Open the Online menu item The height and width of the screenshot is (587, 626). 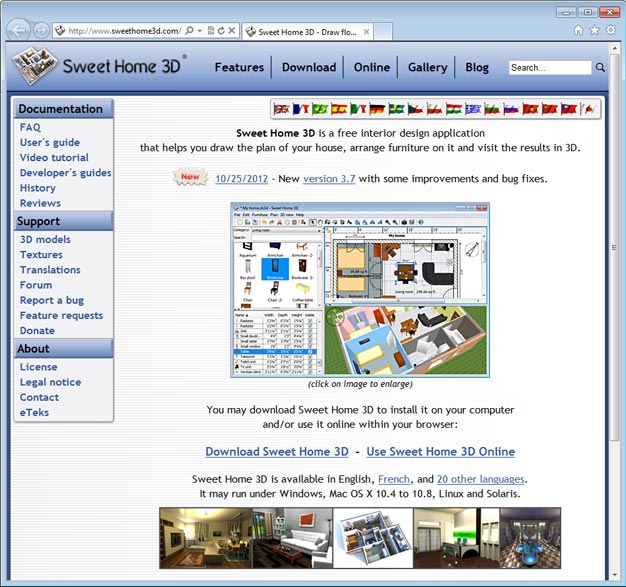point(372,67)
